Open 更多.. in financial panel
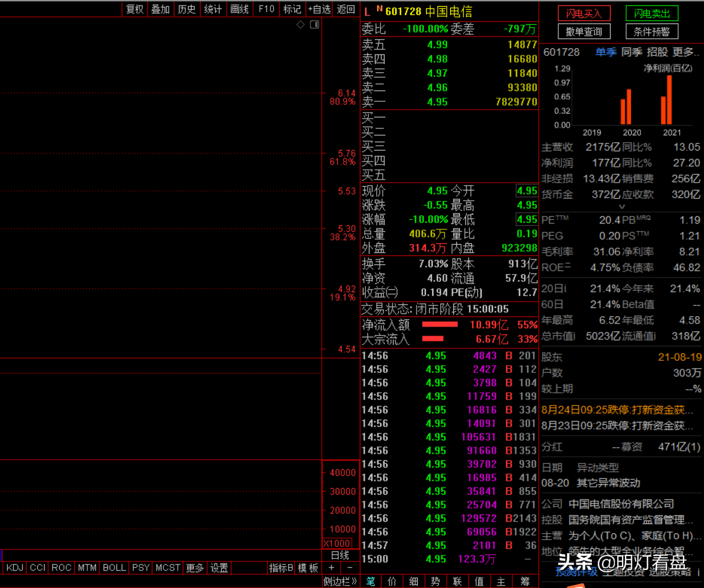The image size is (704, 588). point(685,52)
